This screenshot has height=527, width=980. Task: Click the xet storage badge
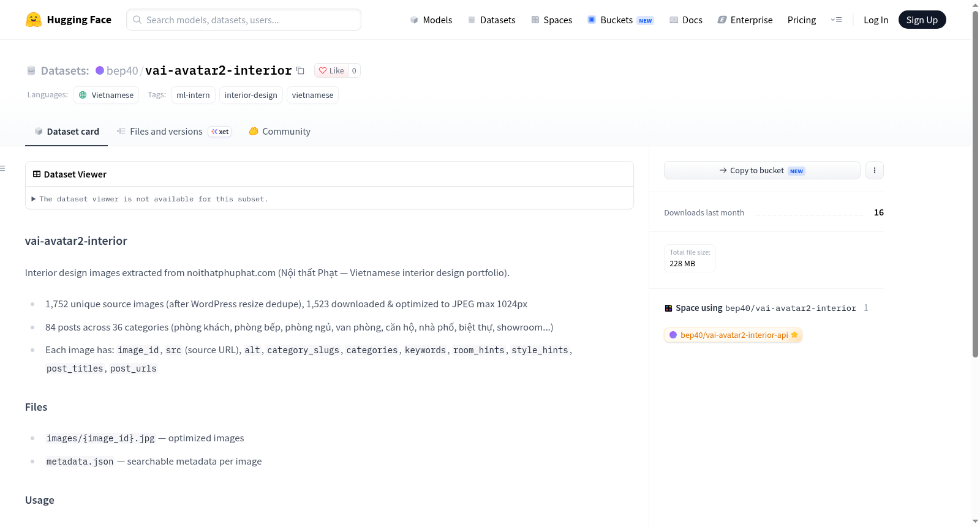tap(220, 132)
